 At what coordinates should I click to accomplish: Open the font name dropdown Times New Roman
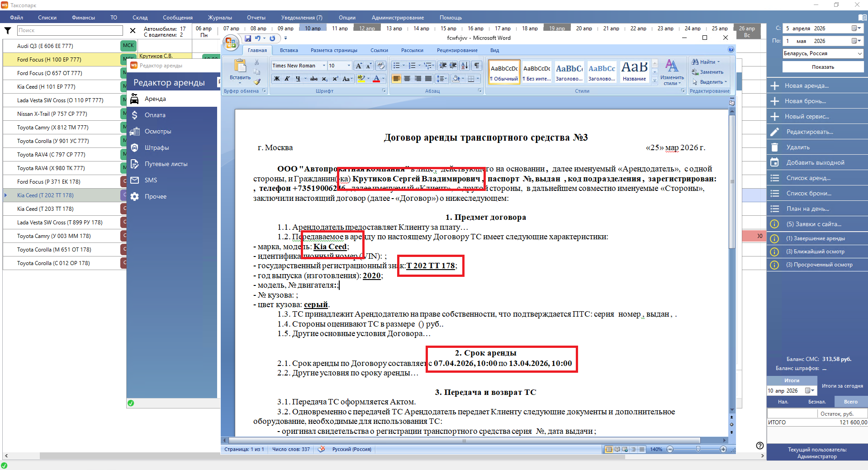tap(324, 66)
